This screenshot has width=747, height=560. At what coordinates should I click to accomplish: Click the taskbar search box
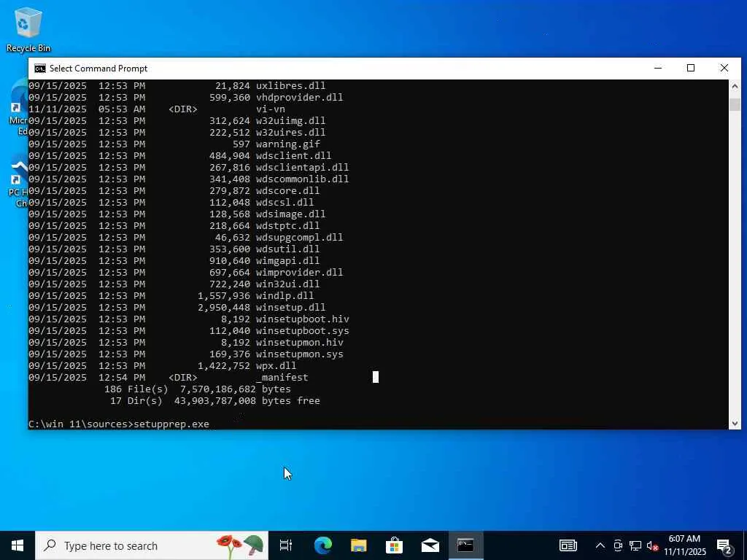click(152, 545)
